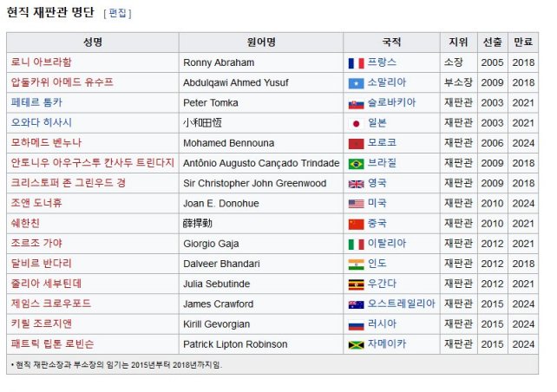Open the 줄리아 세부틴데 article link
Image resolution: width=557 pixels, height=392 pixels.
[46, 284]
